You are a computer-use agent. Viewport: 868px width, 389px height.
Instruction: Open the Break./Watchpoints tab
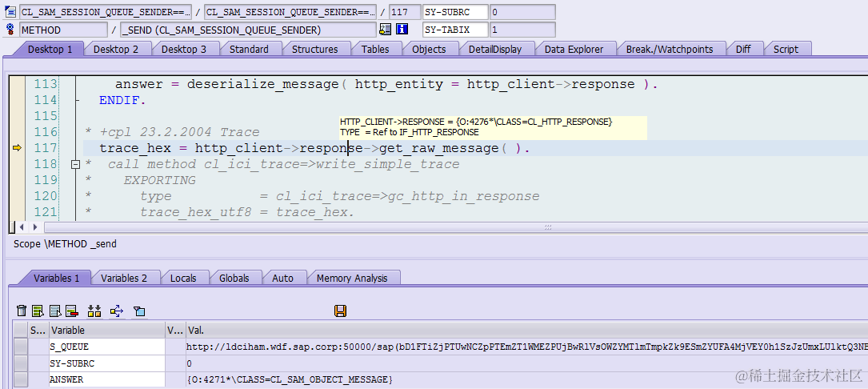(x=670, y=50)
